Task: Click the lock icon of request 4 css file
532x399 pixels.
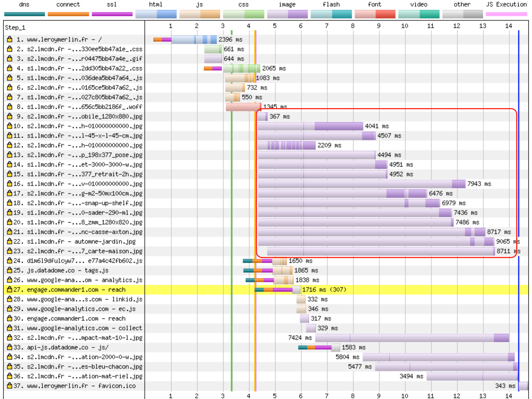Action: (10, 68)
